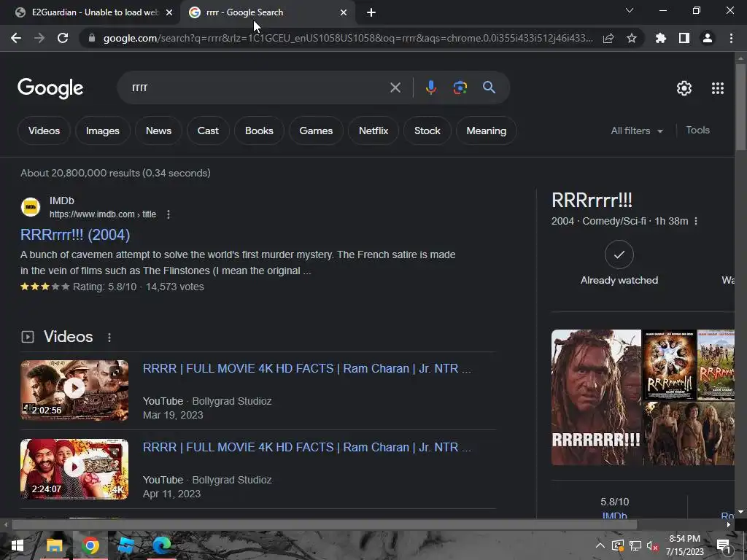
Task: Open a new tab
Action: pyautogui.click(x=371, y=12)
